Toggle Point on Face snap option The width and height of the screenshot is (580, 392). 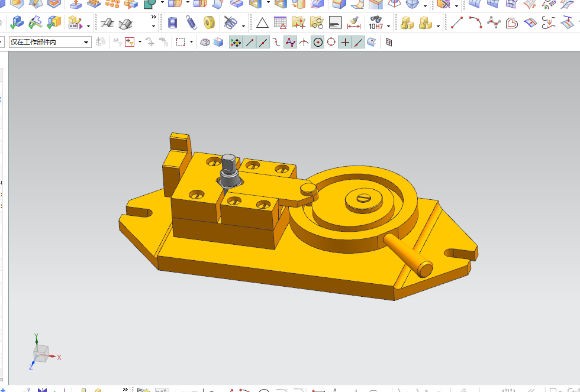pos(372,43)
